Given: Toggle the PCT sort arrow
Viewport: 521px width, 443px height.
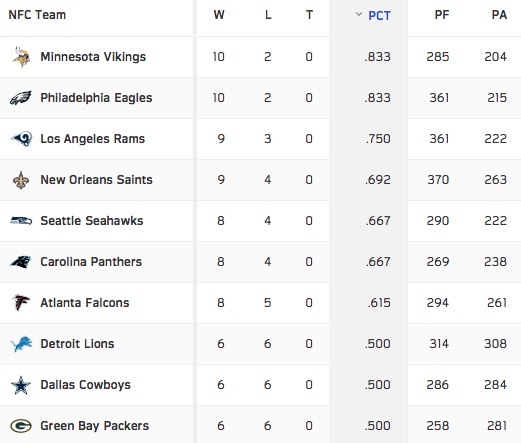Looking at the screenshot, I should point(359,14).
